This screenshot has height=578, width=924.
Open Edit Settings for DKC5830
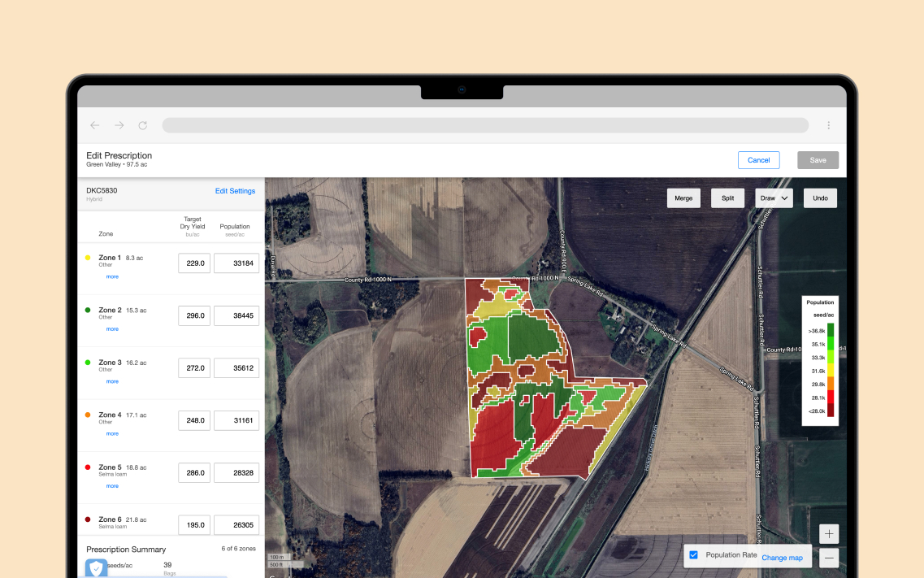[x=235, y=191]
